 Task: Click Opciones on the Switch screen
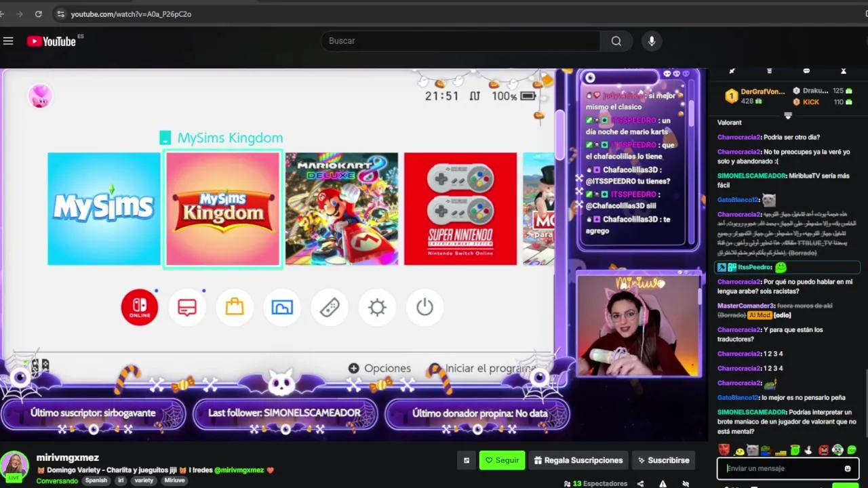(380, 368)
